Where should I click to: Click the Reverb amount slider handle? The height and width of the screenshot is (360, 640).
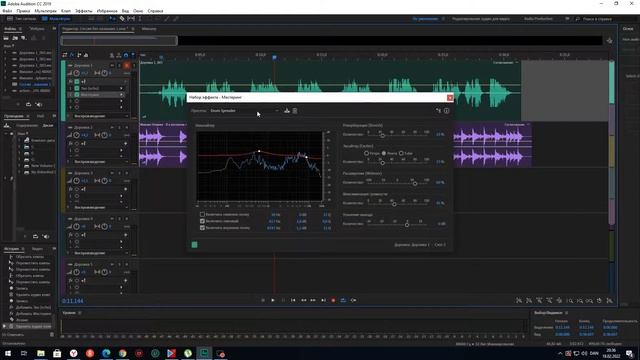click(x=382, y=135)
